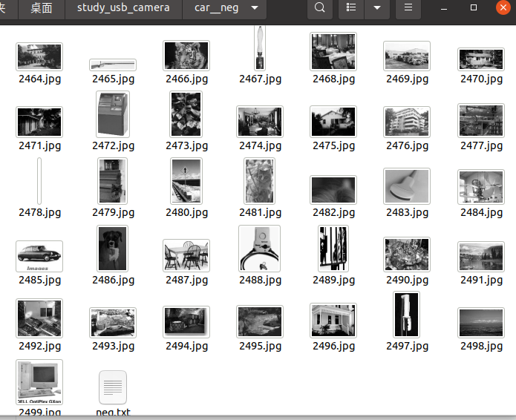Select the 2487.jpg table and chairs thumbnail
The height and width of the screenshot is (420, 516).
point(186,255)
